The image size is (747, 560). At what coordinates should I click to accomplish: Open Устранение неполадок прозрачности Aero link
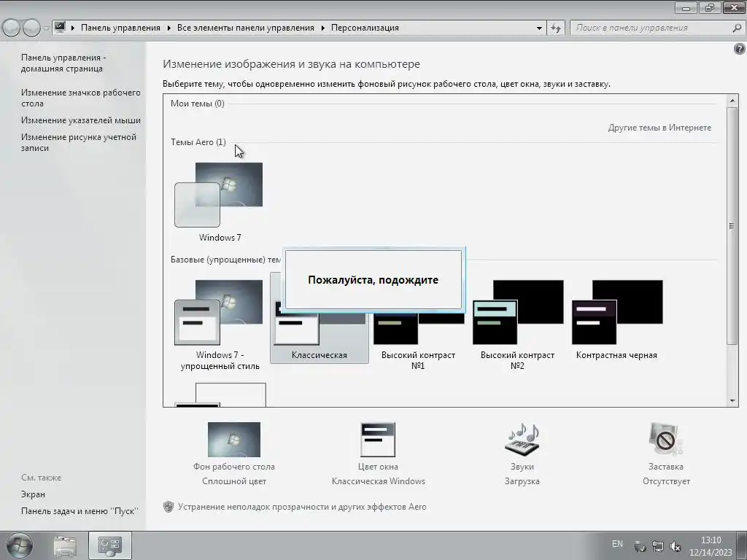pyautogui.click(x=302, y=507)
